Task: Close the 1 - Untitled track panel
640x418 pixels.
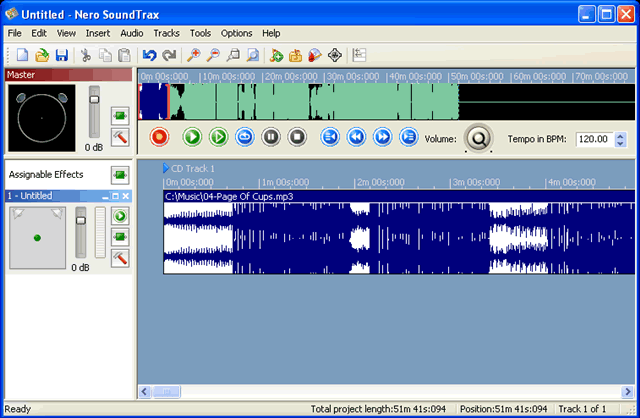Action: (x=126, y=196)
